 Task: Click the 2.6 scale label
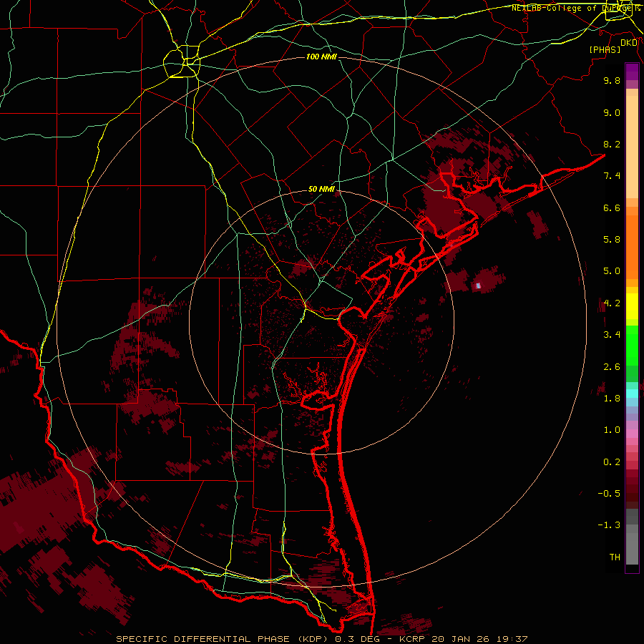coord(612,367)
